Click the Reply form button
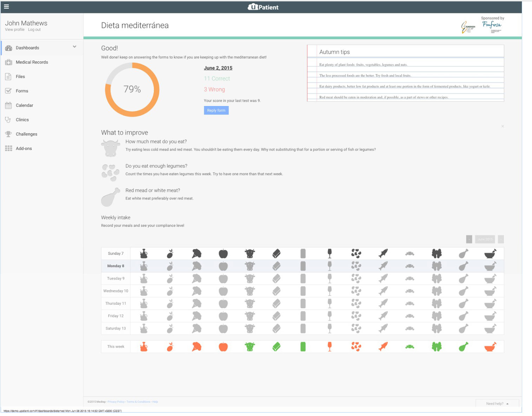The image size is (532, 416). [x=216, y=110]
